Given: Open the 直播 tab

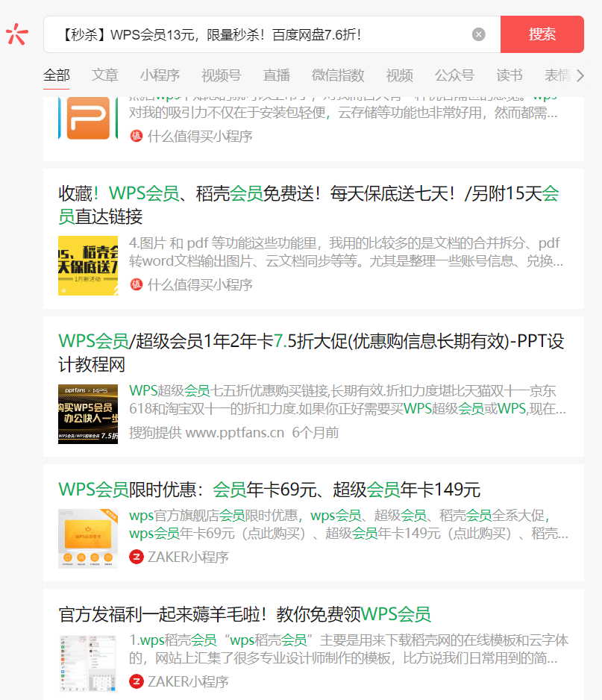Looking at the screenshot, I should pos(276,75).
